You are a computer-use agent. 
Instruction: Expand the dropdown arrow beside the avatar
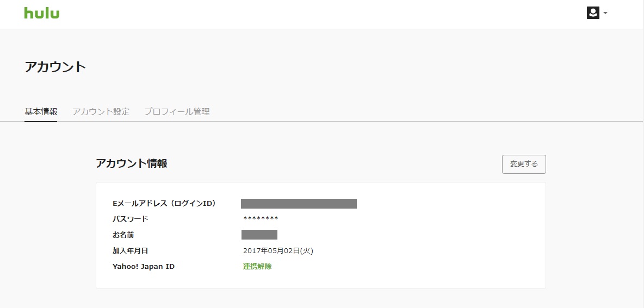tap(605, 13)
